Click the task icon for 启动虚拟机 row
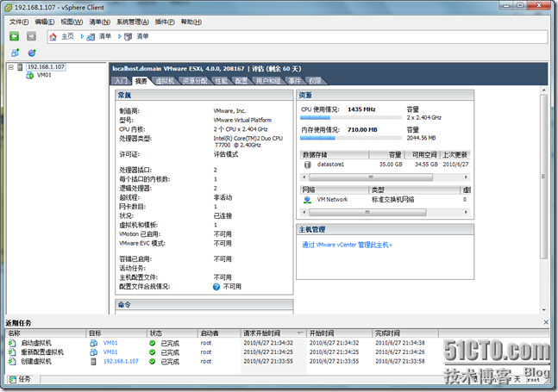The image size is (558, 392). [x=12, y=343]
